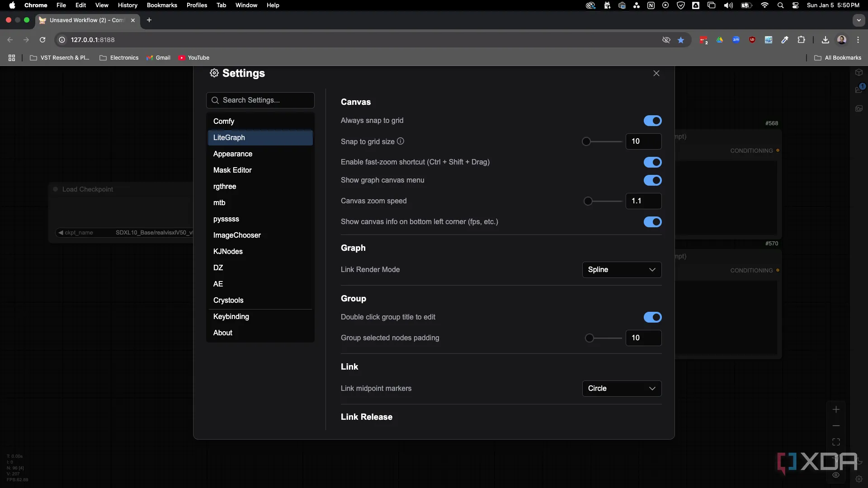Click the site information icon in address bar
Screen dimensions: 868x488
pyautogui.click(x=62, y=40)
